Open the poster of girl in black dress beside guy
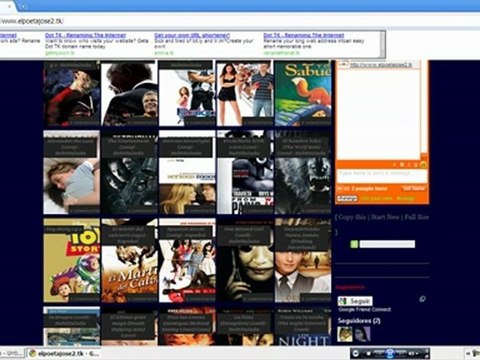Viewport: 480px width, 360px height. (x=245, y=93)
